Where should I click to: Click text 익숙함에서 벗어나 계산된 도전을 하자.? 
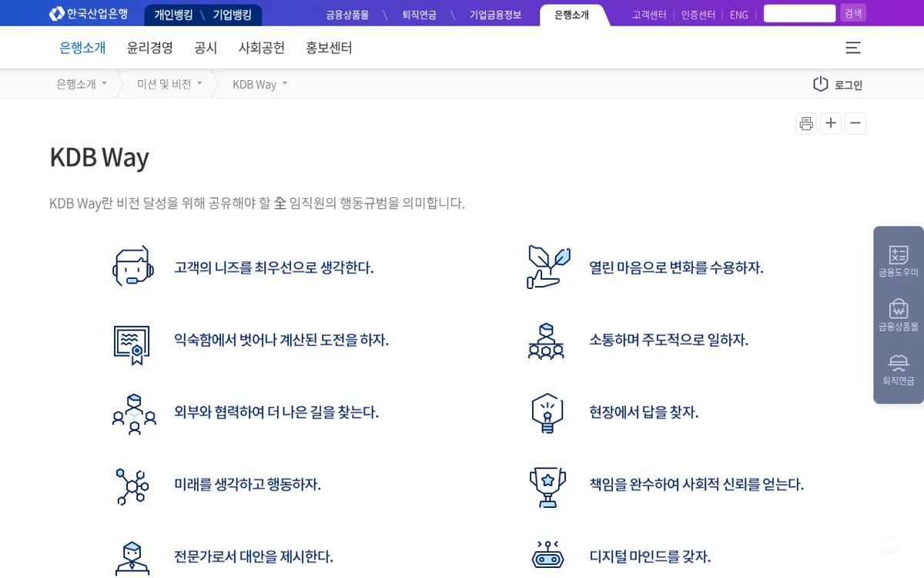(x=281, y=340)
